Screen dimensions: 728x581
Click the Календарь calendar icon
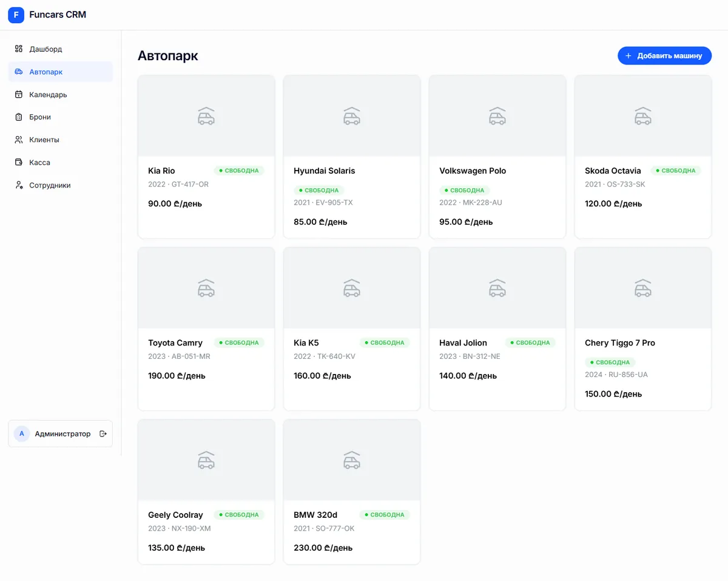point(19,95)
